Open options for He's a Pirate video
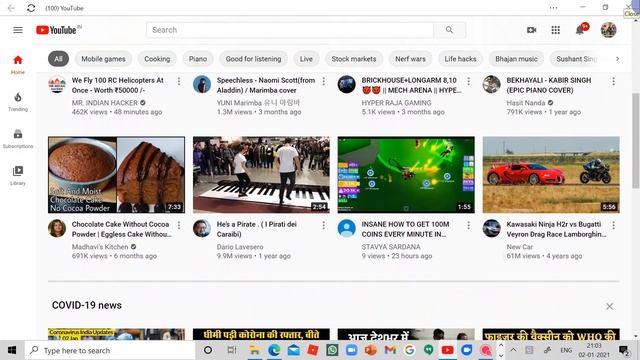 coord(324,225)
